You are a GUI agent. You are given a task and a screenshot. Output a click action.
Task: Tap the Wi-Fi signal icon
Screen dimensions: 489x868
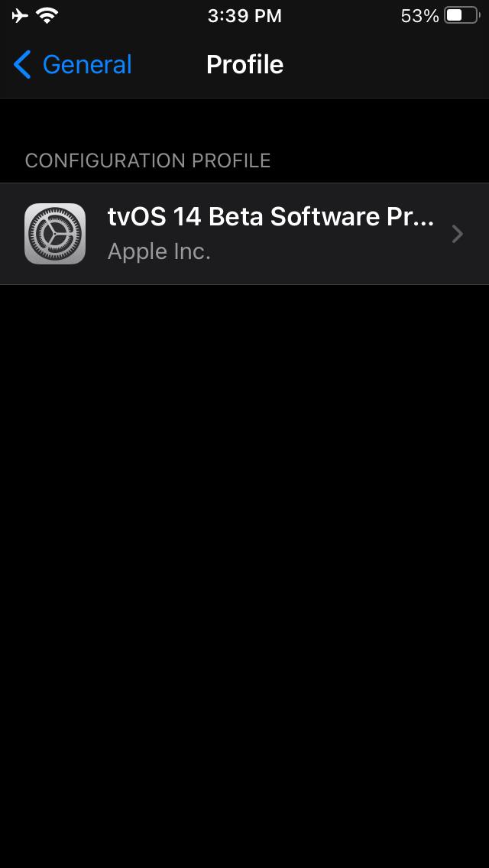[x=47, y=15]
